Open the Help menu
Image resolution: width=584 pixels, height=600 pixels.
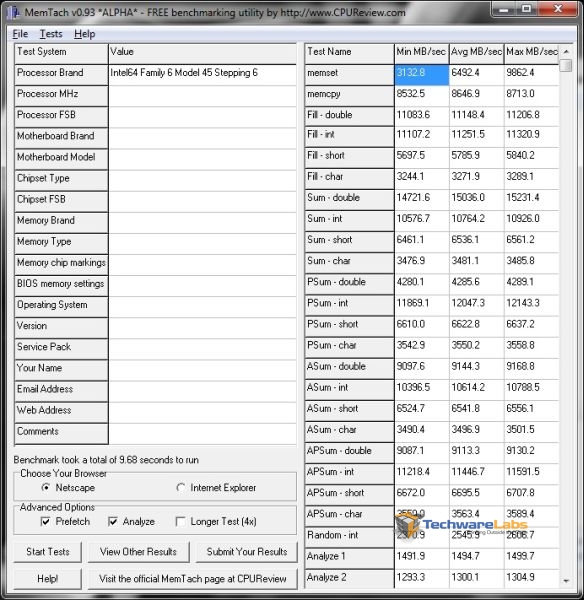coord(85,34)
